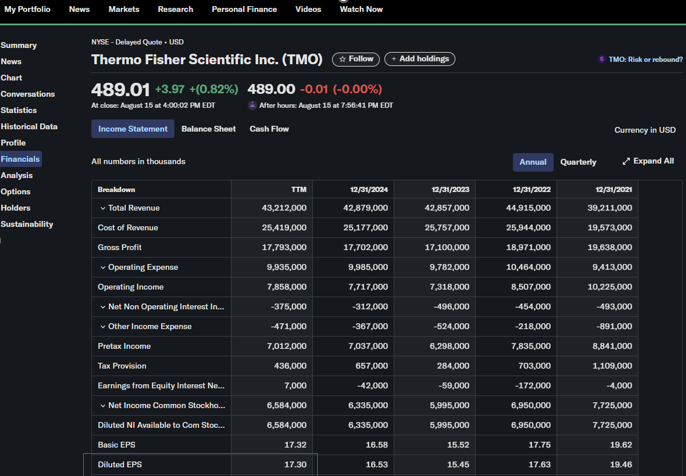
Task: Click the Cost of Revenue row label
Action: pos(128,228)
